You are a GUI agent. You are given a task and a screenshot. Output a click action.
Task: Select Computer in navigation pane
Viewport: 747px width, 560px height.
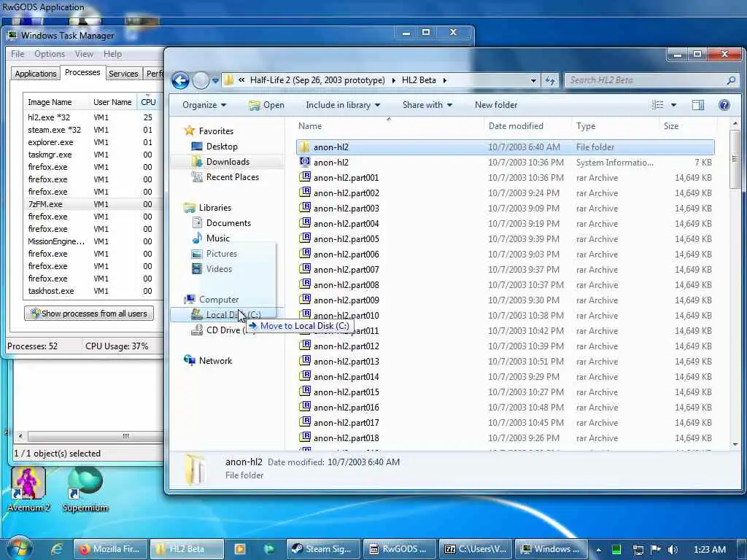[219, 300]
